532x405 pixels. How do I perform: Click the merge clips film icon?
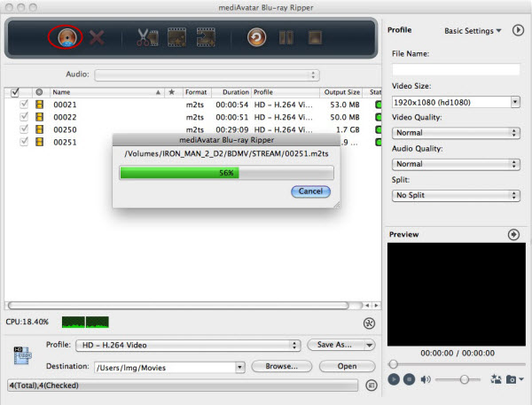pyautogui.click(x=206, y=37)
